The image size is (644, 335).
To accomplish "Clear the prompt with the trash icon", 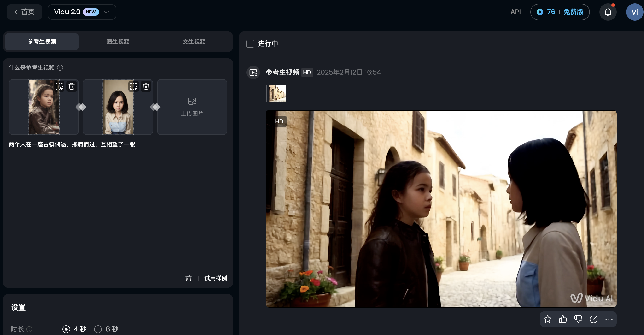I will (188, 278).
